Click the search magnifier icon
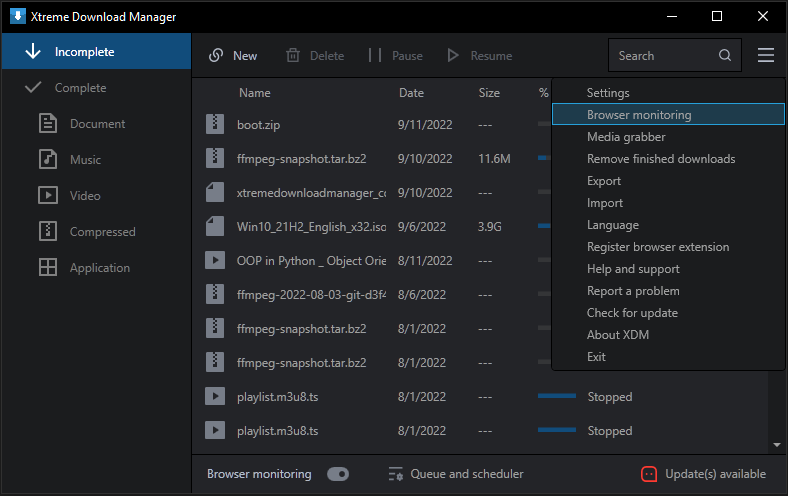This screenshot has width=788, height=496. 725,55
